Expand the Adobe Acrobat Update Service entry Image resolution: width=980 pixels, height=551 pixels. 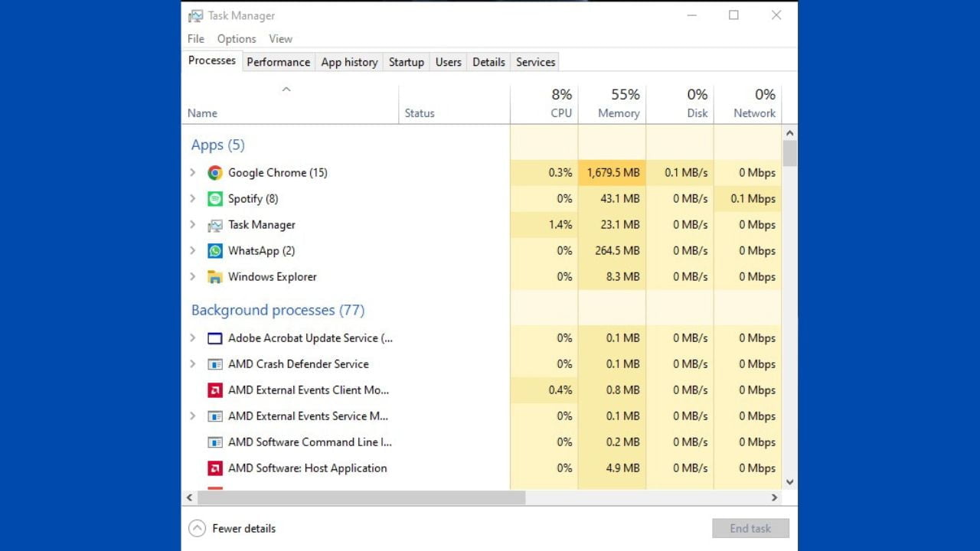pos(193,338)
